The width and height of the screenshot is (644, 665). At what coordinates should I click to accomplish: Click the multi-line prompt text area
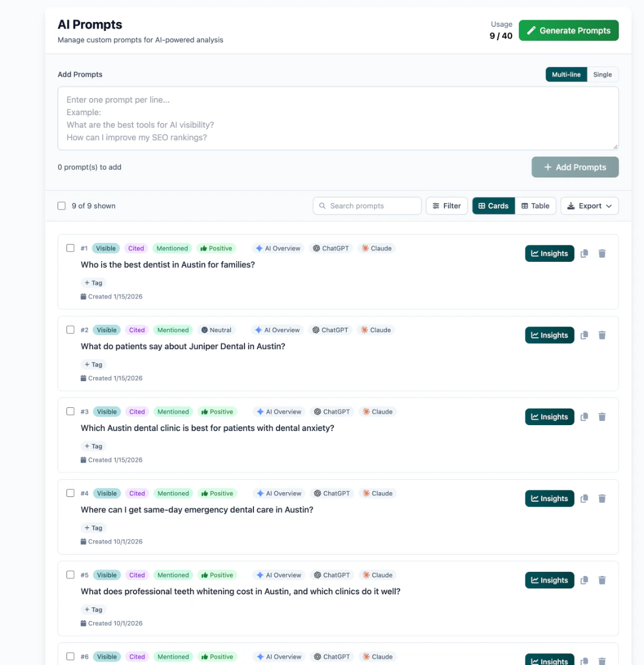click(338, 118)
